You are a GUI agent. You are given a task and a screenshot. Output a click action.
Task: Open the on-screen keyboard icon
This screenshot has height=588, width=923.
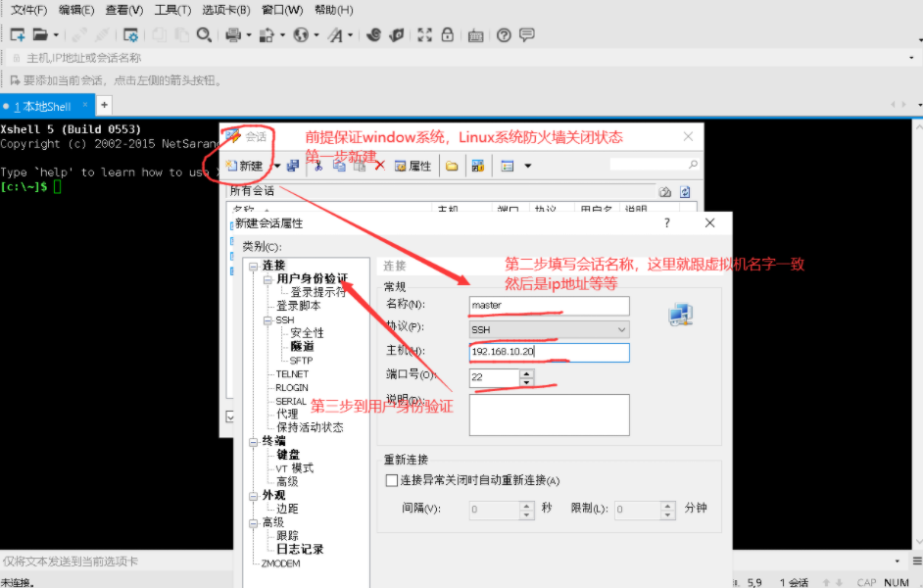pos(475,35)
